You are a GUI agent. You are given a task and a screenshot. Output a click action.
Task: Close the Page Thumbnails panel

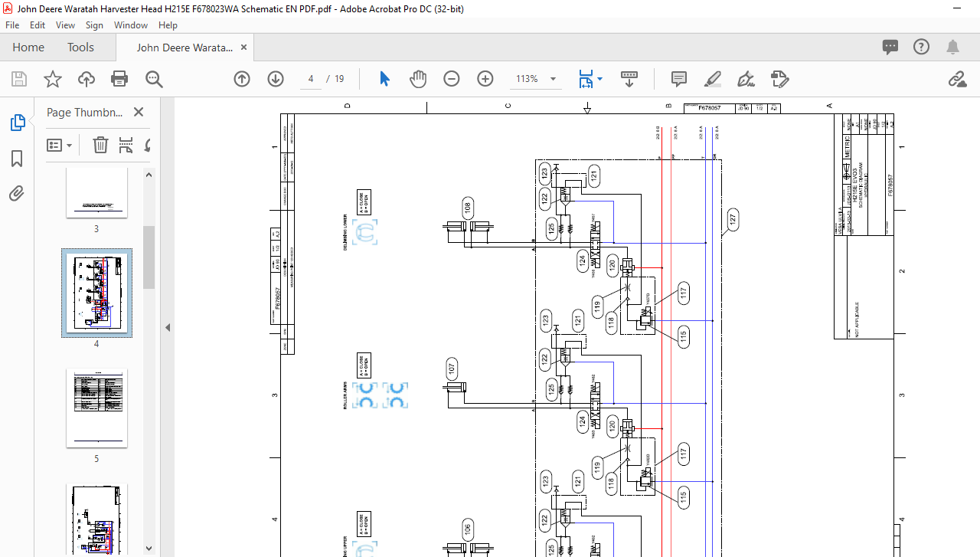pos(139,112)
